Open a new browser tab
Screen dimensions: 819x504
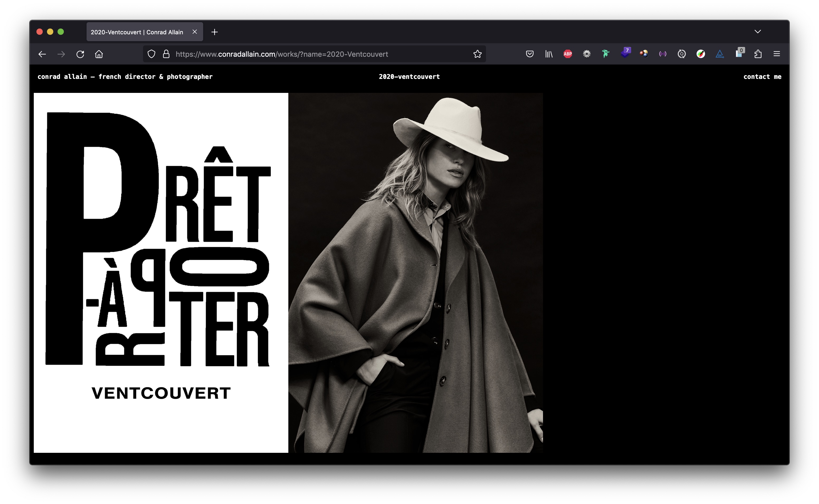coord(215,32)
